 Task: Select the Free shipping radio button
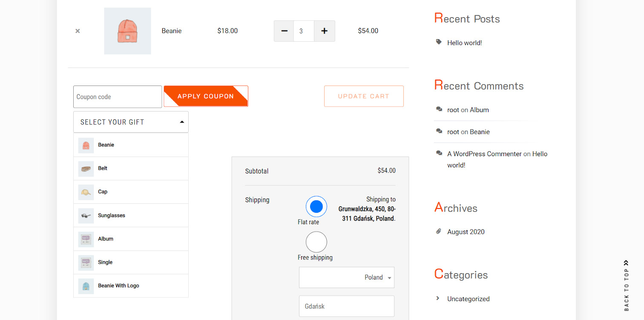tap(316, 242)
